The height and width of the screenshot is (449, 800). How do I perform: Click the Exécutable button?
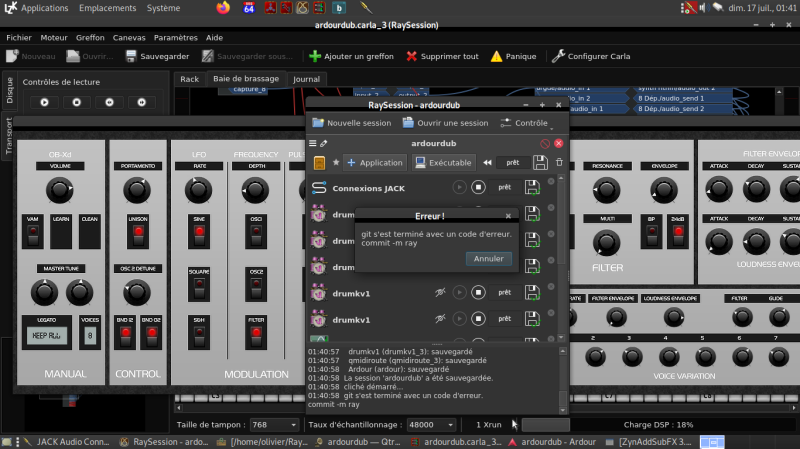tap(443, 163)
